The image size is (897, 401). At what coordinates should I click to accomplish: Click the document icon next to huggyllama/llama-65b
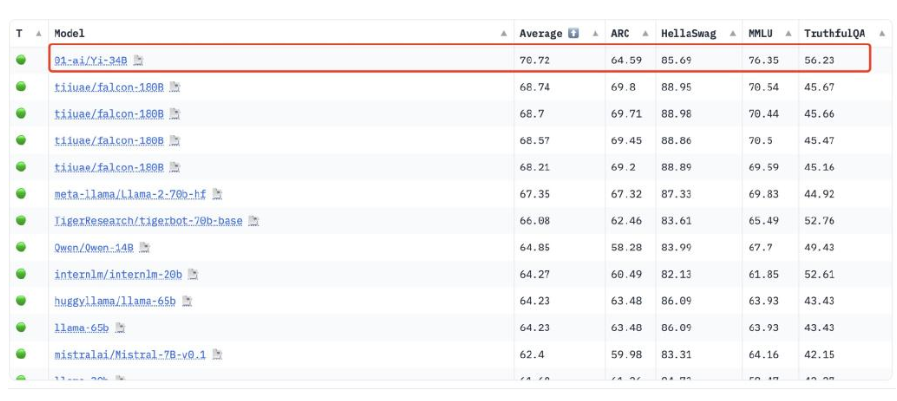(187, 301)
